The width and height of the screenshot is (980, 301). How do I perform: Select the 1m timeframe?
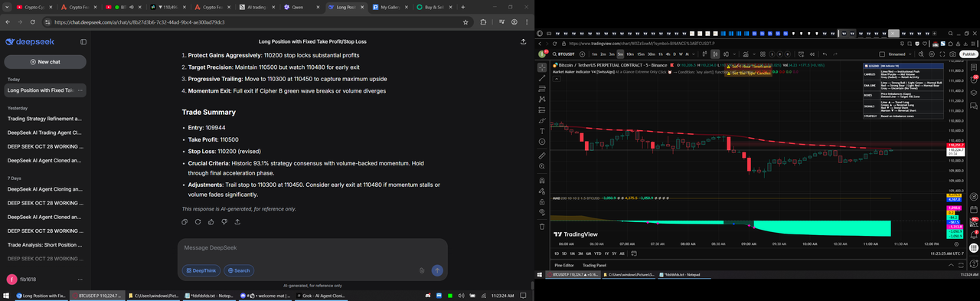pyautogui.click(x=594, y=54)
